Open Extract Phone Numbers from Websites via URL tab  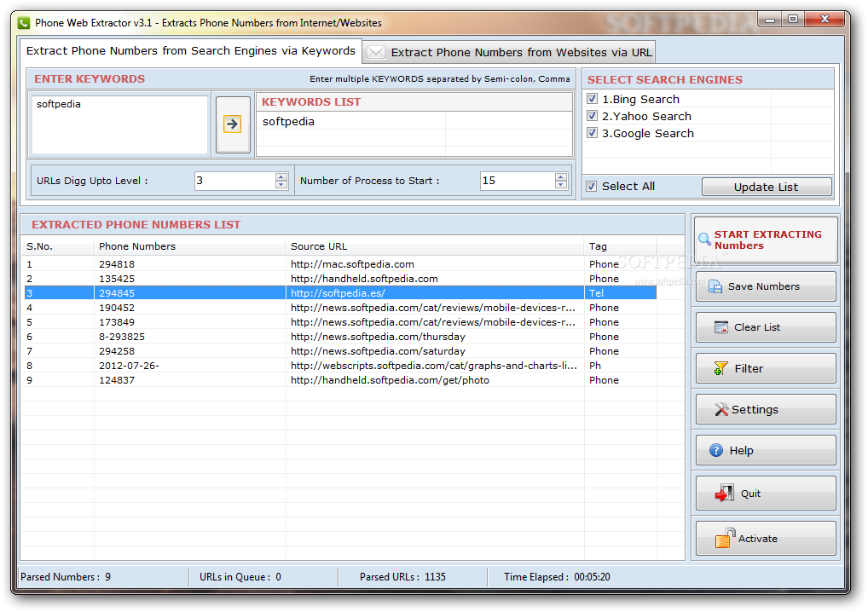(509, 52)
